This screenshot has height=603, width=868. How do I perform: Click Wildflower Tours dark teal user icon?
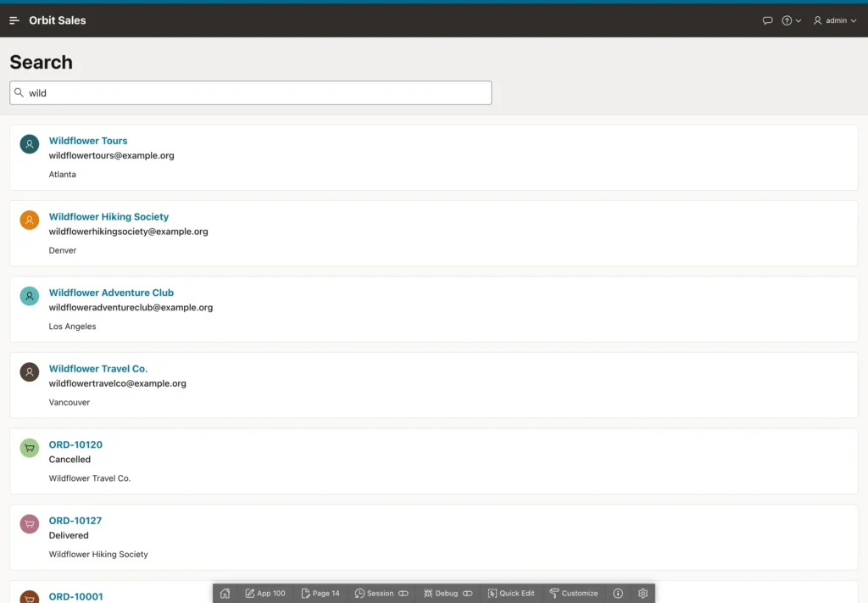(30, 144)
